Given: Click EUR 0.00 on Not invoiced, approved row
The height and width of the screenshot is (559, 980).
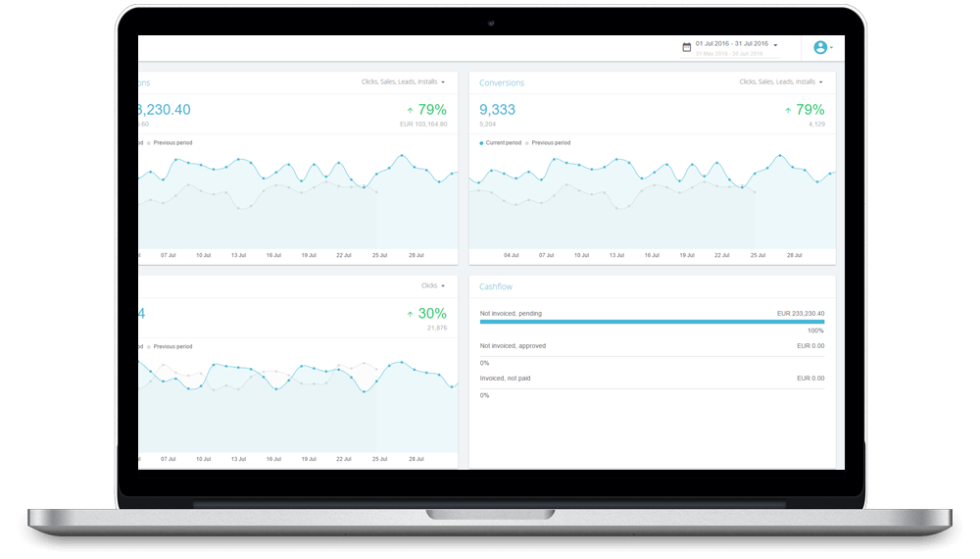Looking at the screenshot, I should click(x=810, y=346).
